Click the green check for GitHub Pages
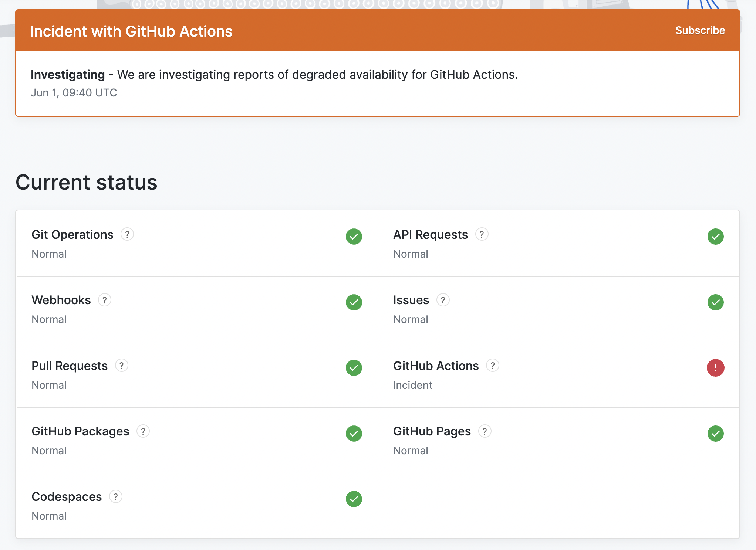This screenshot has width=756, height=550. point(716,434)
